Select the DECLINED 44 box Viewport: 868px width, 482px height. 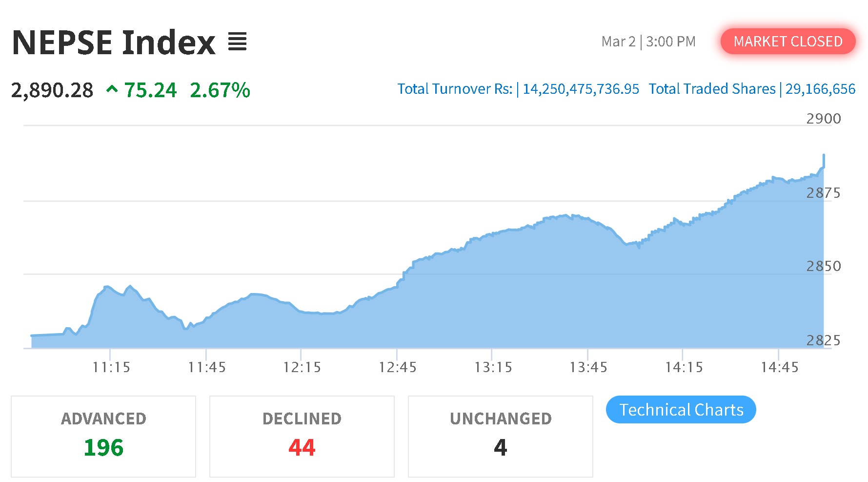pyautogui.click(x=302, y=437)
